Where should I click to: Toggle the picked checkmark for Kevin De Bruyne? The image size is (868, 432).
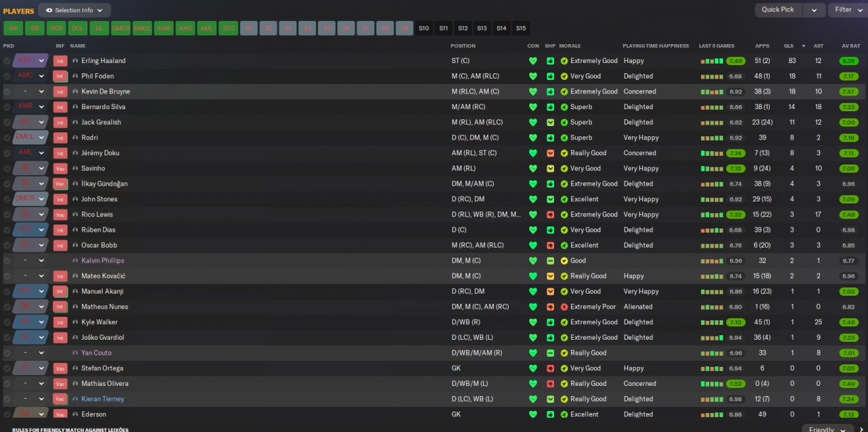(7, 92)
